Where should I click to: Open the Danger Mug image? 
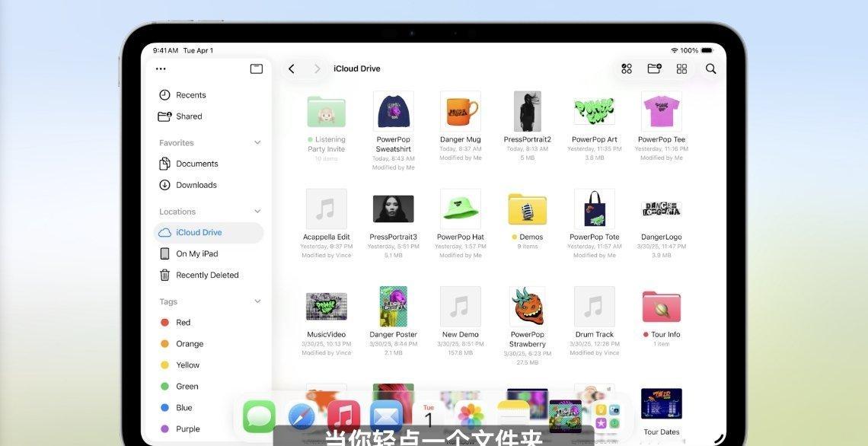pyautogui.click(x=461, y=111)
